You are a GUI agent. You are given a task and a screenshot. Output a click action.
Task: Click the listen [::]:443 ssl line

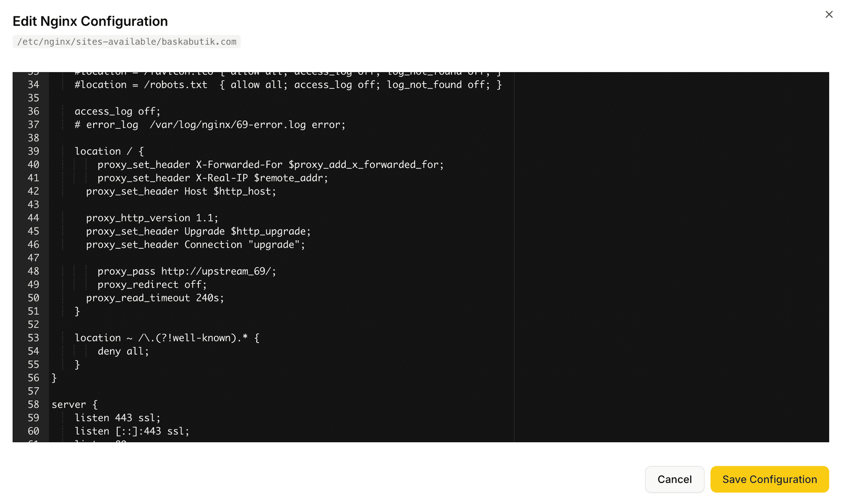[132, 431]
